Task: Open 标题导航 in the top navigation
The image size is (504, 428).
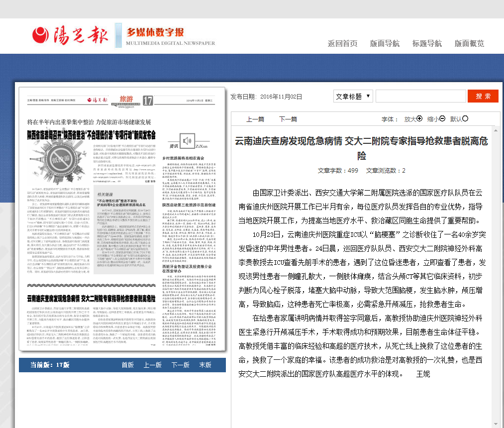Action: (427, 43)
